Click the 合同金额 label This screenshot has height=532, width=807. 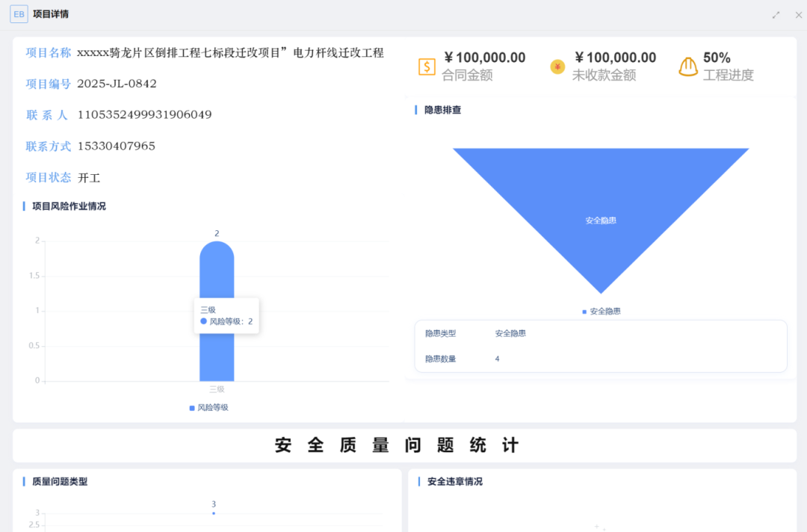click(467, 75)
